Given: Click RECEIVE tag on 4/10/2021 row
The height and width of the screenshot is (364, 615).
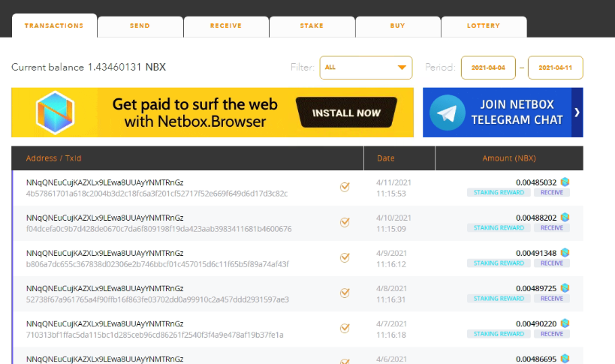Looking at the screenshot, I should point(552,227).
